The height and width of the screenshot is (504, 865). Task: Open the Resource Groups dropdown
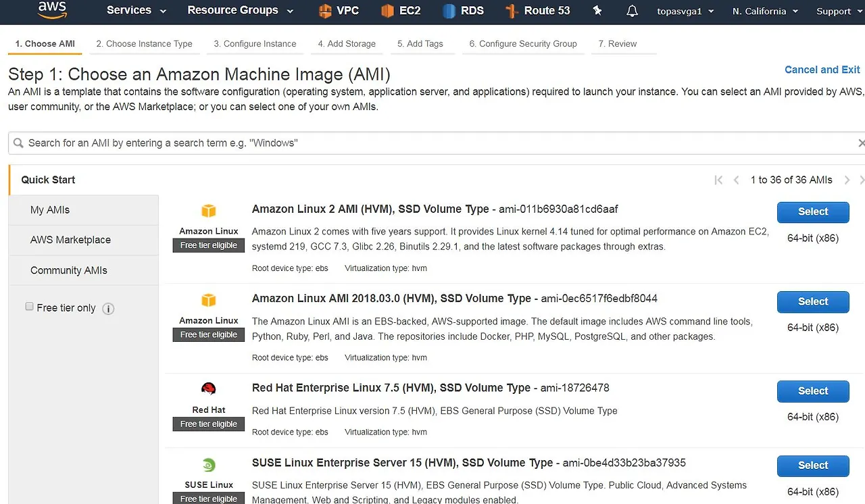pyautogui.click(x=241, y=11)
